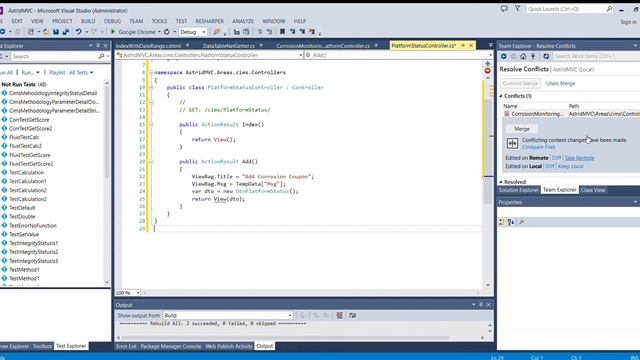640x360 pixels.
Task: Switch to the Class View tab
Action: pos(593,190)
